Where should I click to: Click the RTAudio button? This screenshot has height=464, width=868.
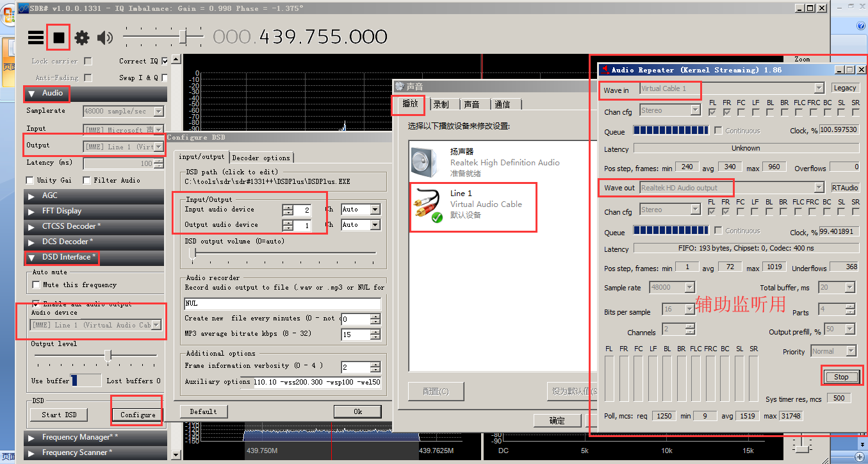tap(845, 188)
